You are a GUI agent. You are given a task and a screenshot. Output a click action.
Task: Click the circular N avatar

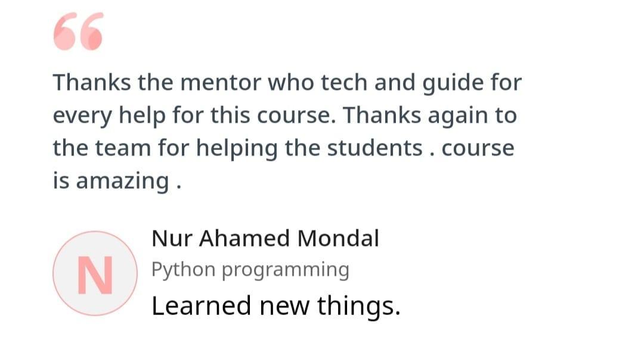click(x=95, y=273)
